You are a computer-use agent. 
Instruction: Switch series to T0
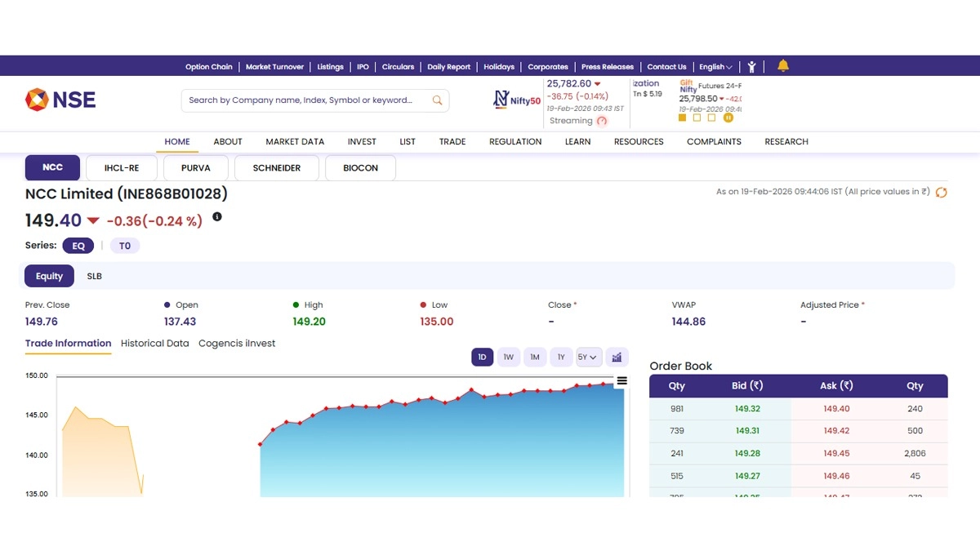pos(125,246)
